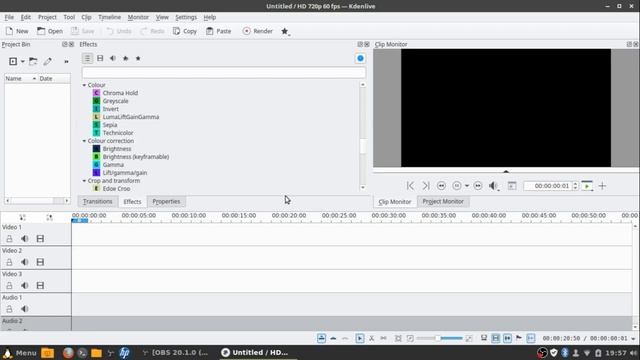Set zone end in Clip Monitor

click(426, 186)
